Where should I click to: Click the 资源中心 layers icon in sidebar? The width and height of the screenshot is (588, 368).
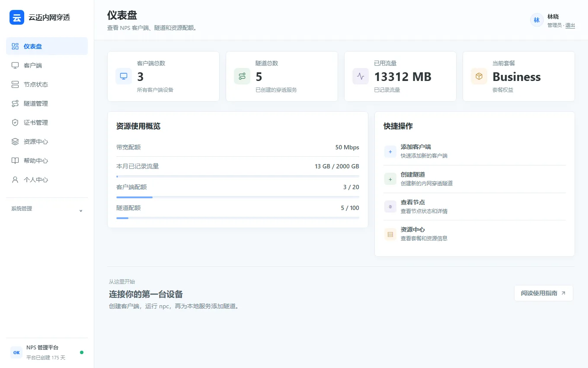15,142
